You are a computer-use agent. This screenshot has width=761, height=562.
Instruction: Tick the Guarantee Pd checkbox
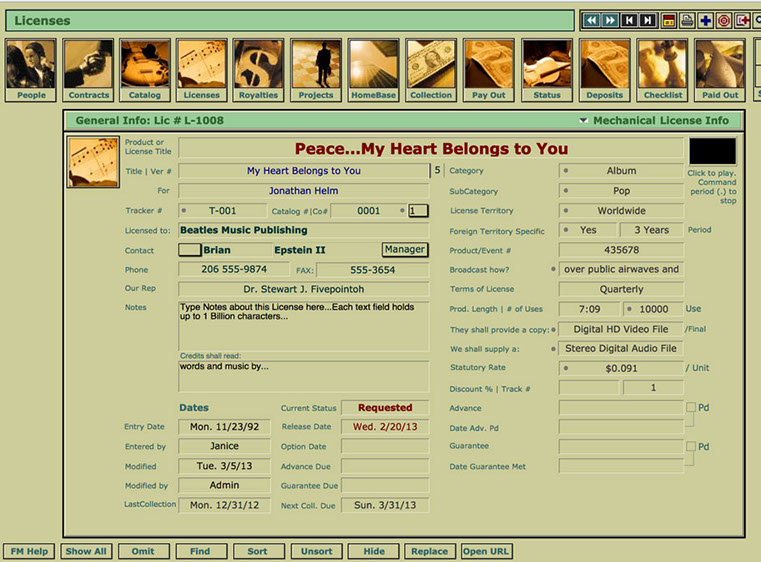[x=691, y=446]
